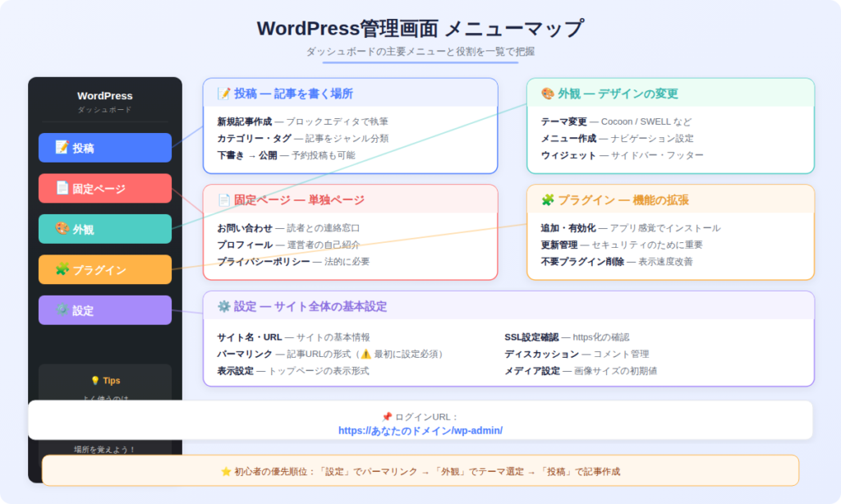This screenshot has width=841, height=504.
Task: Click the star icon in beginner priority banner
Action: [226, 472]
